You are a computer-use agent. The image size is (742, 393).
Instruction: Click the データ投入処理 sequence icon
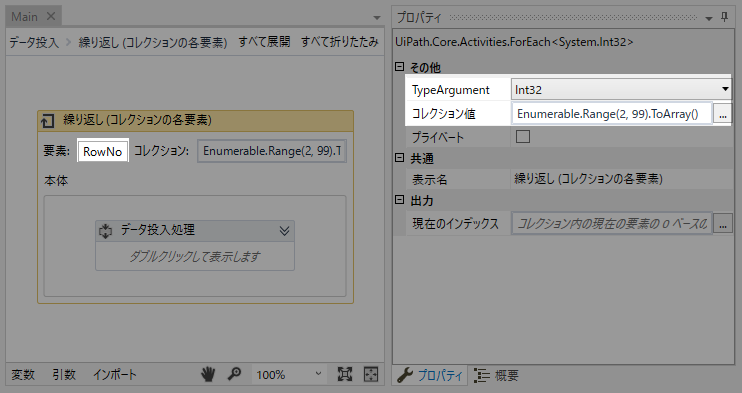pyautogui.click(x=105, y=231)
